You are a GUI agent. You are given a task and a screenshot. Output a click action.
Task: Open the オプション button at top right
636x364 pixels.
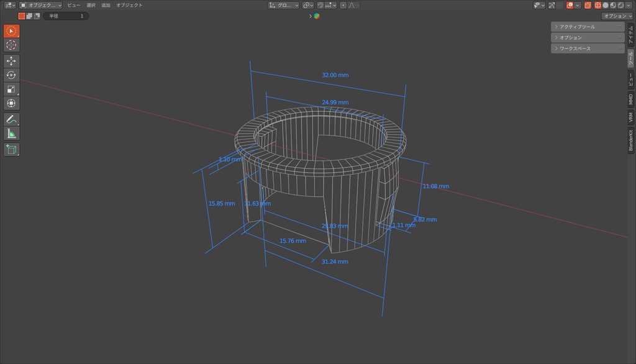click(x=617, y=16)
